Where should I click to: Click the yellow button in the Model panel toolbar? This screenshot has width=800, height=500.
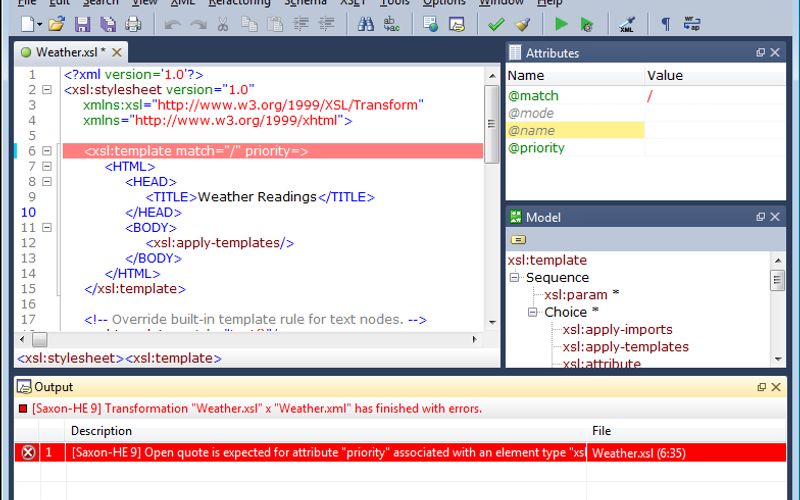pyautogui.click(x=518, y=239)
